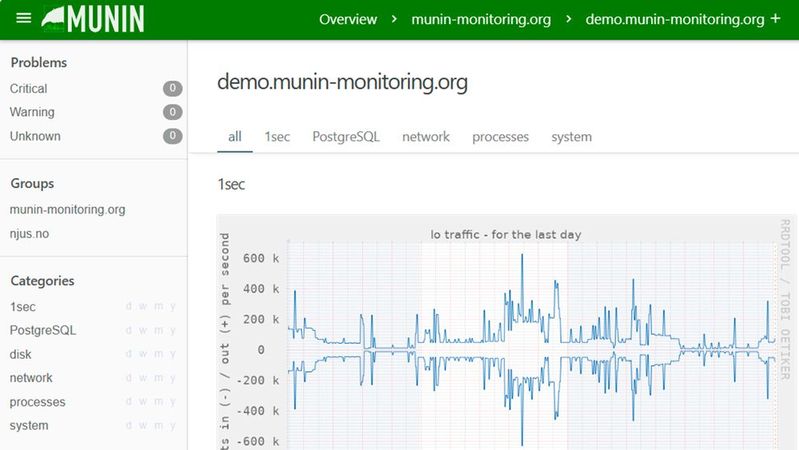Open the disk category in sidebar
This screenshot has width=799, height=450.
[x=21, y=354]
